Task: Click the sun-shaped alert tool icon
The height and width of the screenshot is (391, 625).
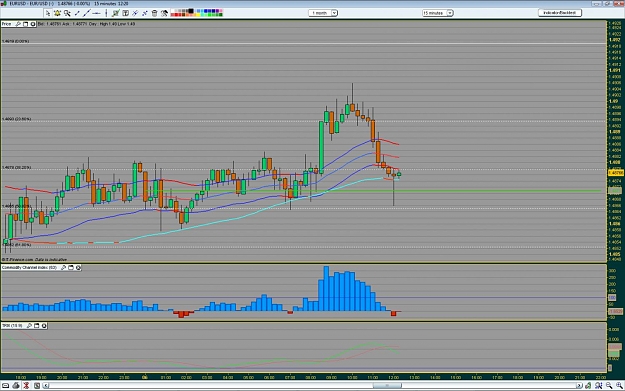Action: click(x=57, y=13)
